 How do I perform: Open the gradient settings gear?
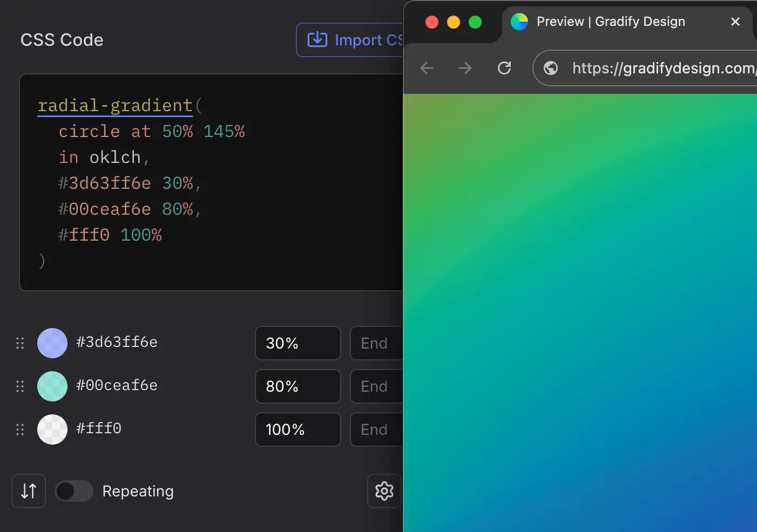click(384, 491)
